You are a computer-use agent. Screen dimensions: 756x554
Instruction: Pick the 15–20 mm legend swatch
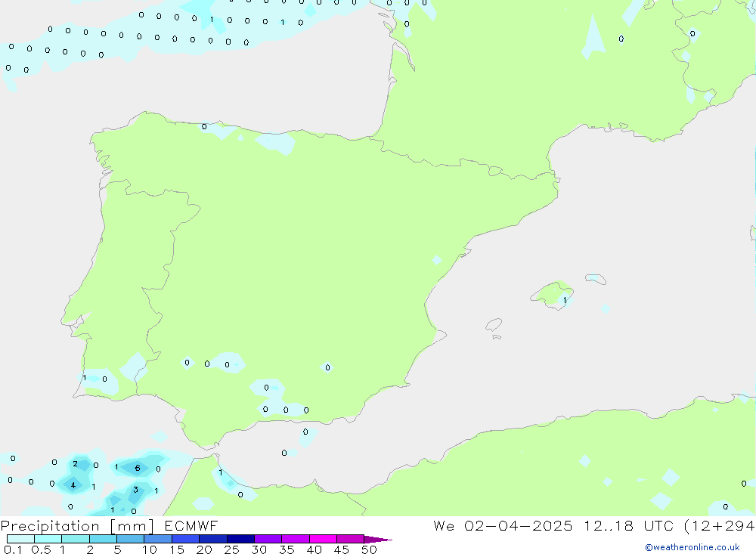click(x=186, y=539)
